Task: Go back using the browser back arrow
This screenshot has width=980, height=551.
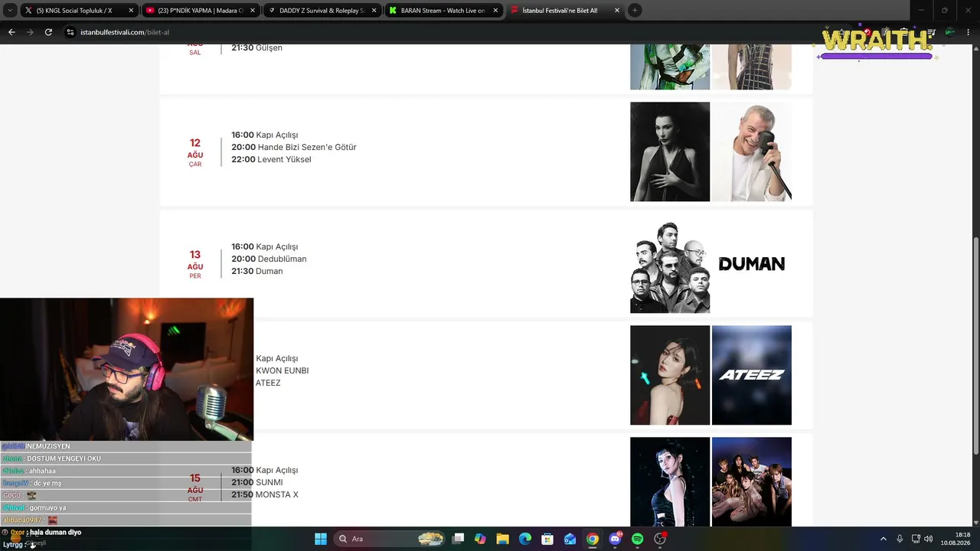Action: click(x=11, y=32)
